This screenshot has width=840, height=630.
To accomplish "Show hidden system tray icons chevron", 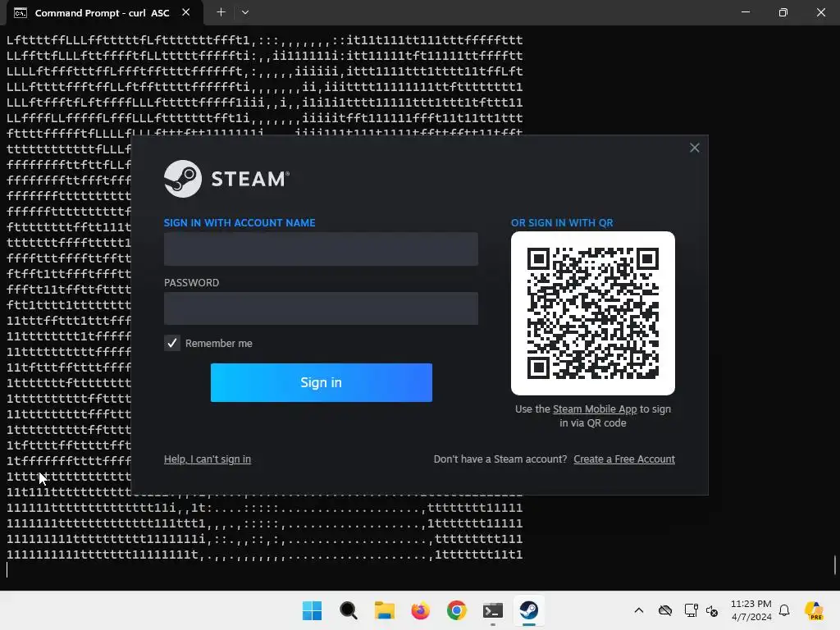I will 638,610.
